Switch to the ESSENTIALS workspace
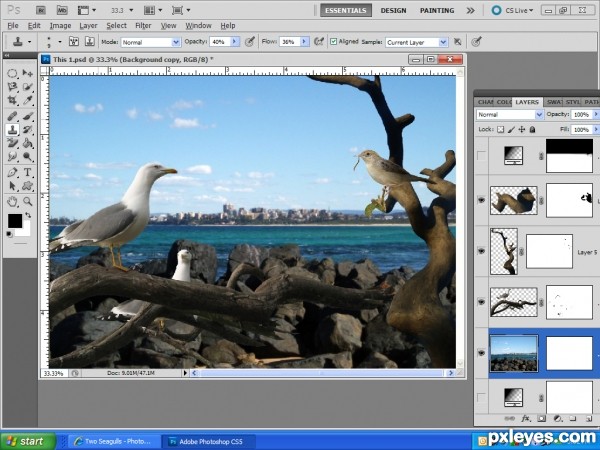The image size is (600, 450). pos(346,10)
